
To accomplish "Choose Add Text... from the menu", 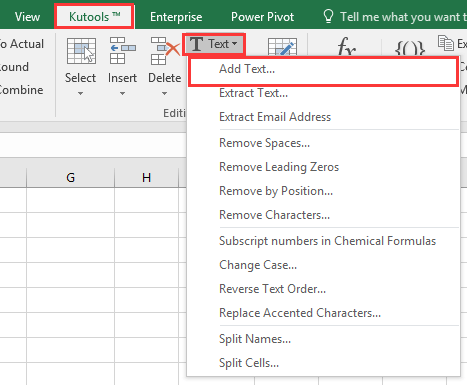I will pos(323,69).
